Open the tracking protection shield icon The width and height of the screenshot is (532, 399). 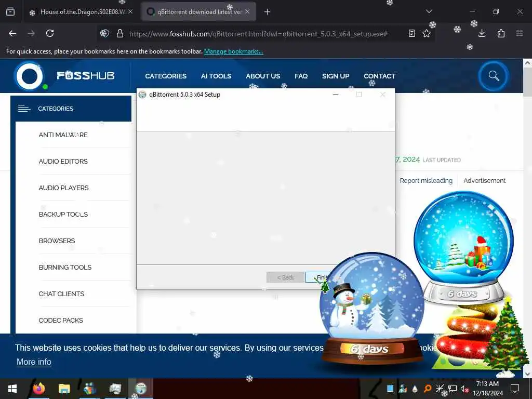104,33
